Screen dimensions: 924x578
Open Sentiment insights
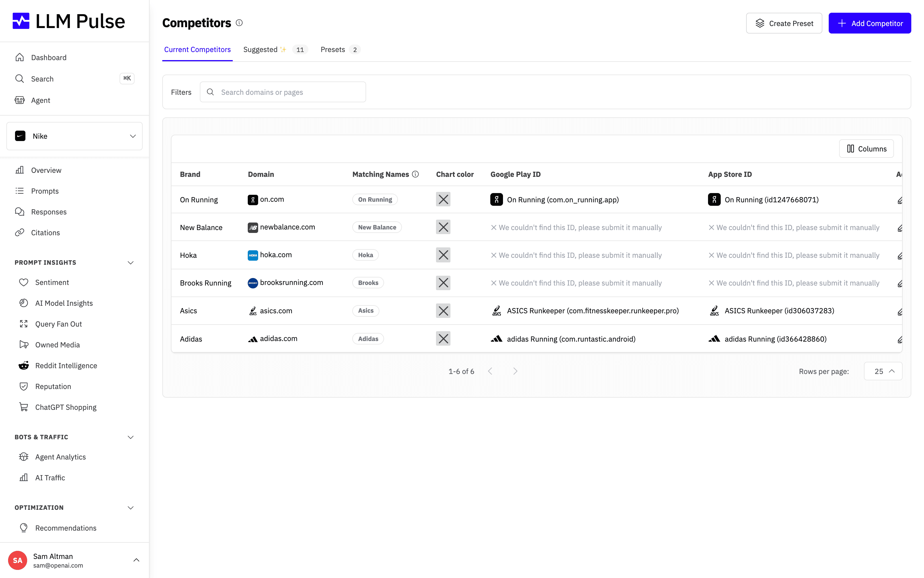click(52, 282)
